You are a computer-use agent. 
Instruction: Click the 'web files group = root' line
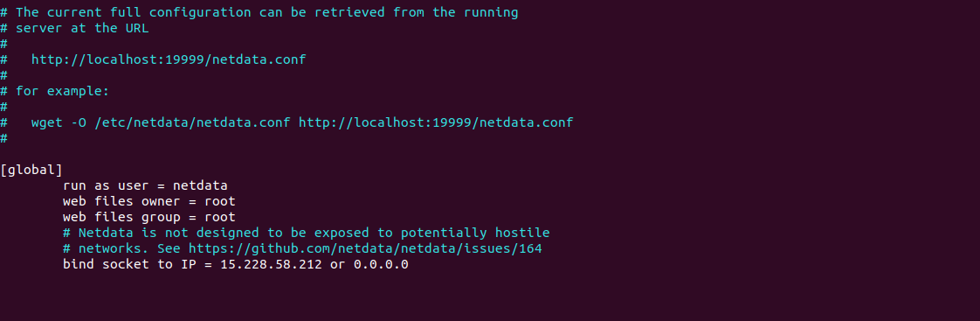(x=148, y=217)
